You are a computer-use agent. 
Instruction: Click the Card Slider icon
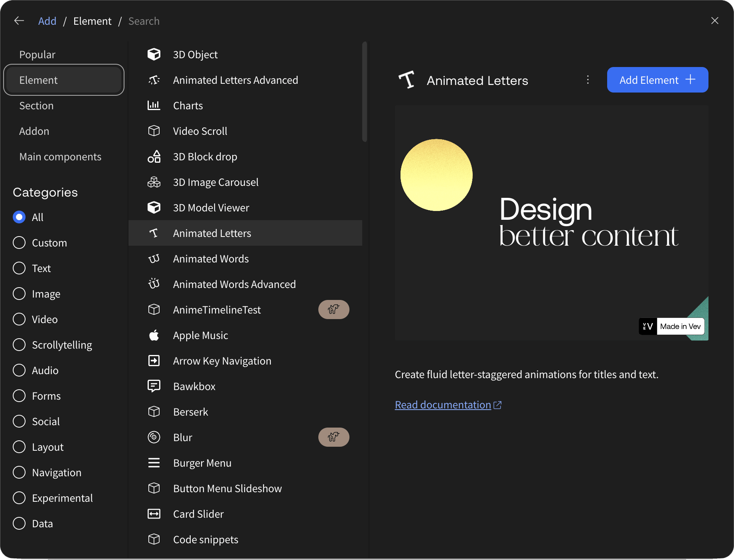click(154, 514)
